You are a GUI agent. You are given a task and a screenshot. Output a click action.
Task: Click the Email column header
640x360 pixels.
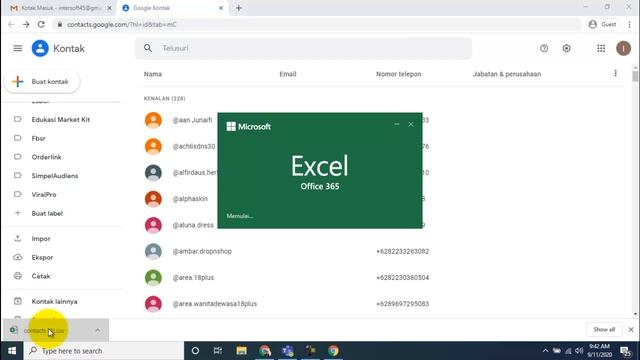tap(288, 74)
